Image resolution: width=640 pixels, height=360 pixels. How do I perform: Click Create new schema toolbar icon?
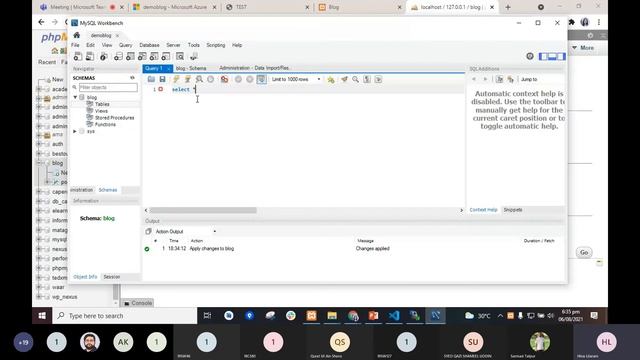tap(118, 57)
